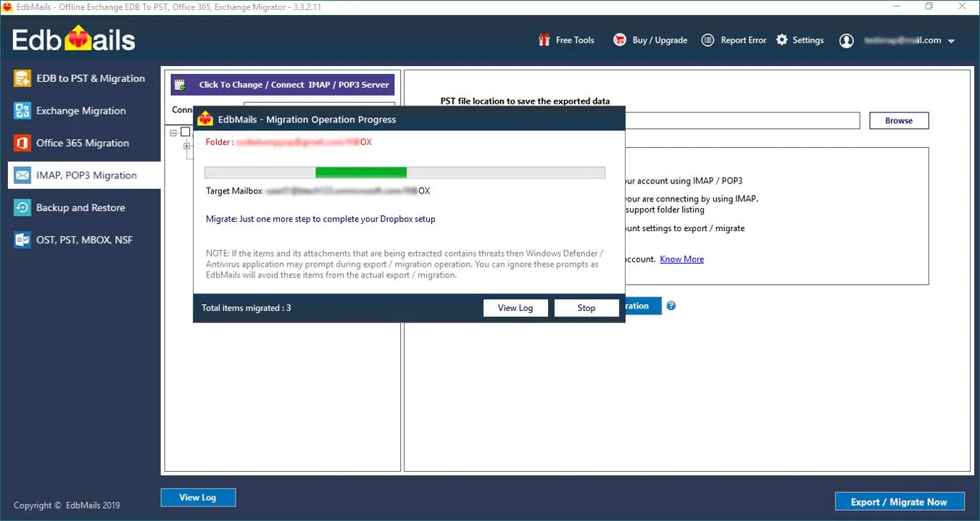Open the Exchange Migration sidebar icon

(x=21, y=110)
